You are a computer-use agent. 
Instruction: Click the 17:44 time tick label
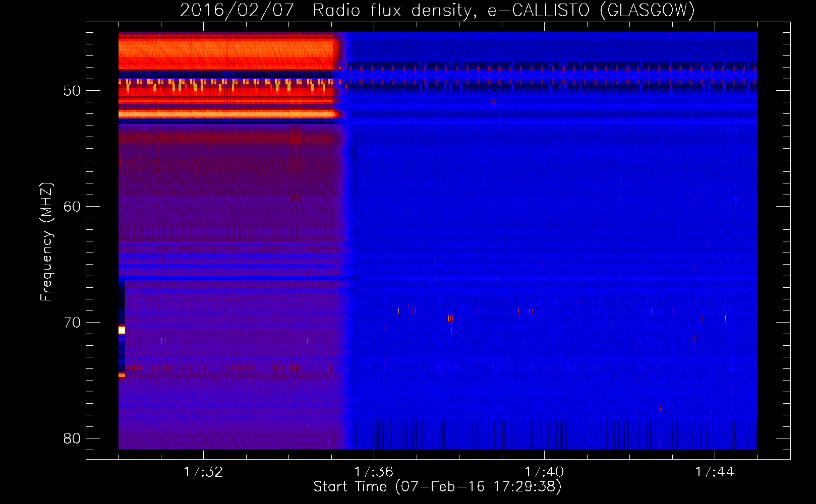(715, 472)
